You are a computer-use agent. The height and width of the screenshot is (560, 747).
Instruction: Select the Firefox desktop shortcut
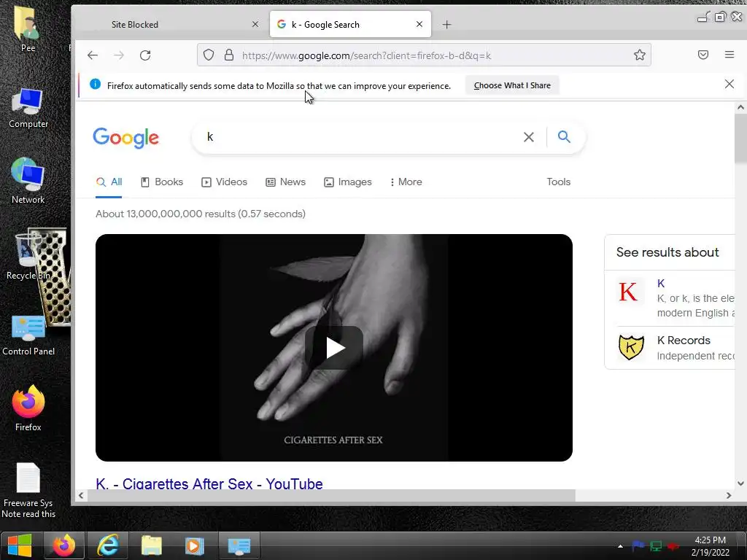[28, 408]
